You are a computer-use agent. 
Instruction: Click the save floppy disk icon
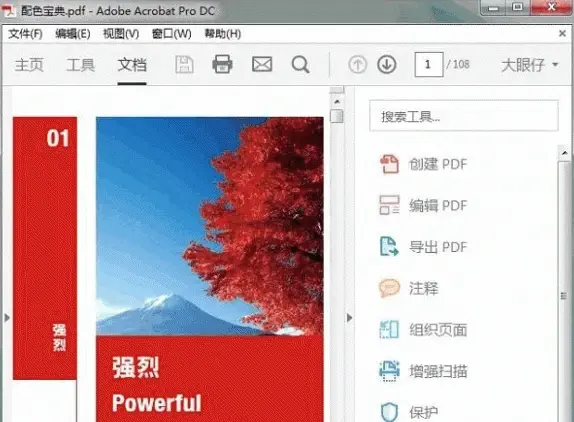pos(184,65)
